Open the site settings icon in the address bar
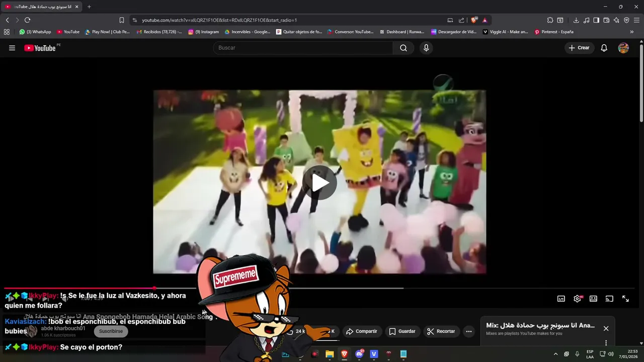Screen dimensions: 644x362 click(134, 20)
